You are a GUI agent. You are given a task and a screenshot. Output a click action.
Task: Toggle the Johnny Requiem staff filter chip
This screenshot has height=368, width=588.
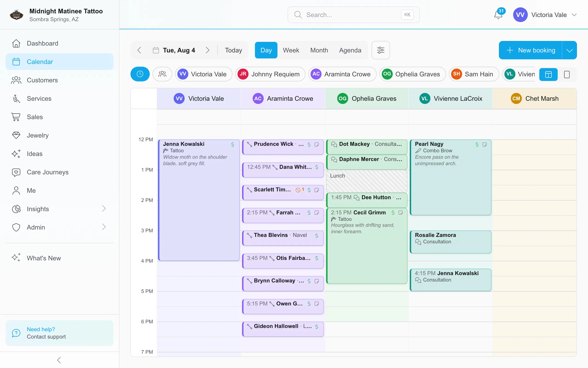[270, 74]
